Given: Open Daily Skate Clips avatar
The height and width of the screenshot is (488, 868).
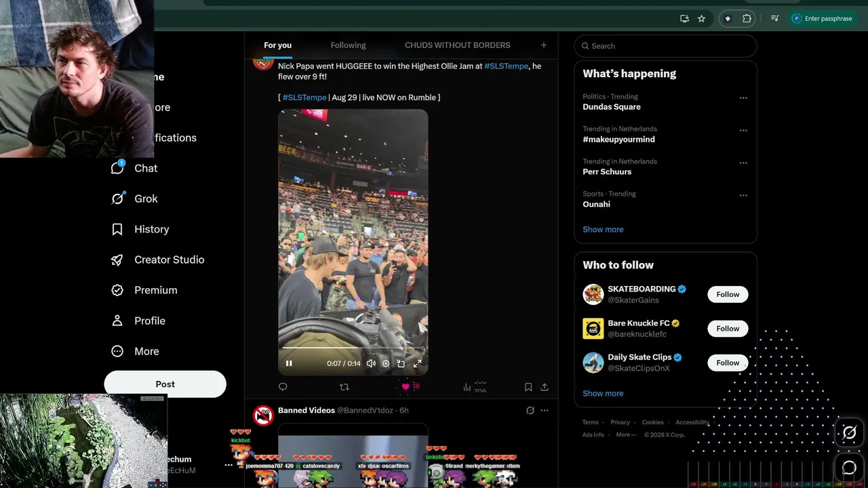Looking at the screenshot, I should 593,363.
